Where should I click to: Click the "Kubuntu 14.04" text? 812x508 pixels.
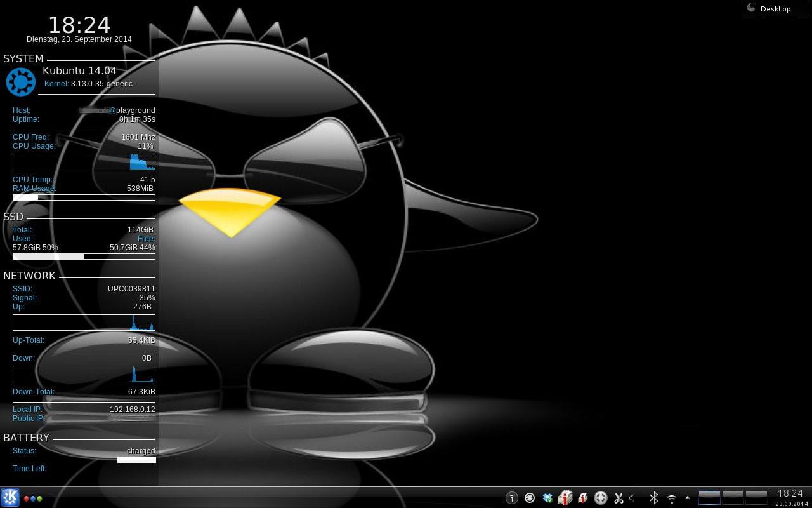point(79,70)
